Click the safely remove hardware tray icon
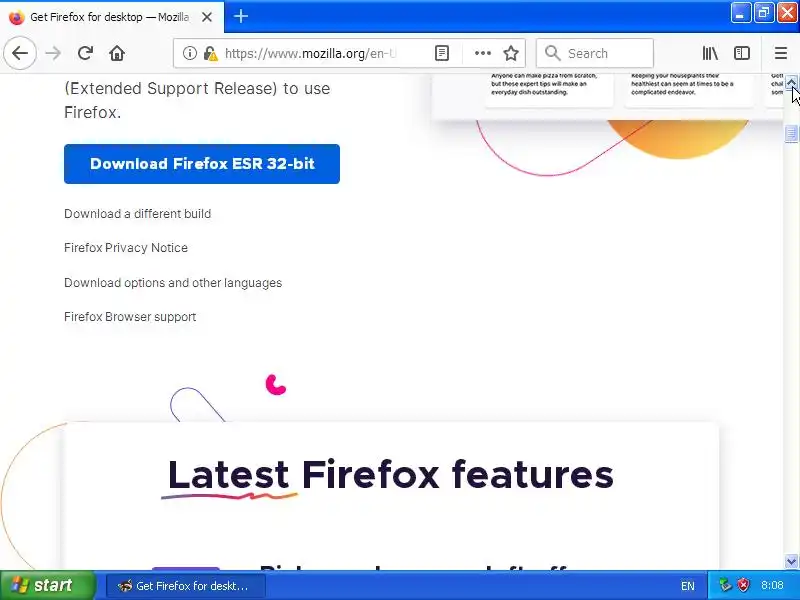Viewport: 800px width, 600px height. pos(725,585)
